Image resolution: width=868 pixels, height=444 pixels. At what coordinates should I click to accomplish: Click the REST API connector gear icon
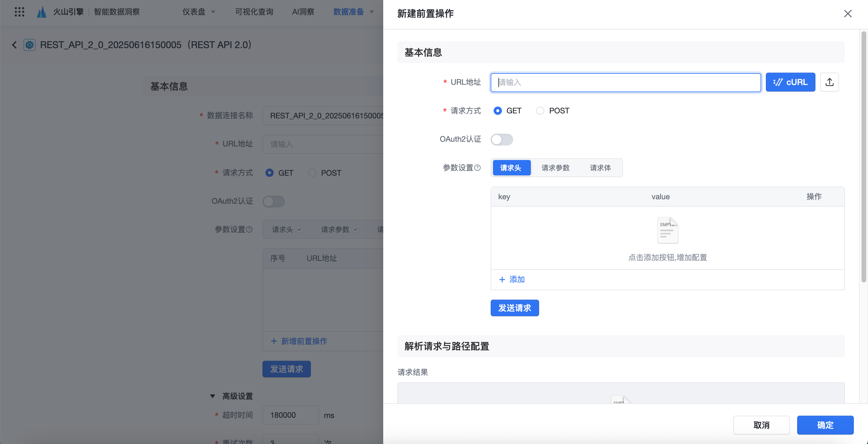tap(30, 45)
